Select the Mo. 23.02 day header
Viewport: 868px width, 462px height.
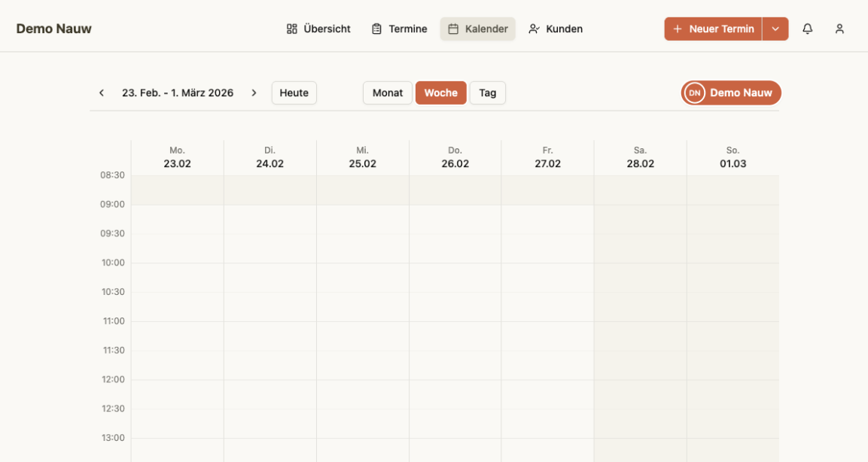[177, 157]
